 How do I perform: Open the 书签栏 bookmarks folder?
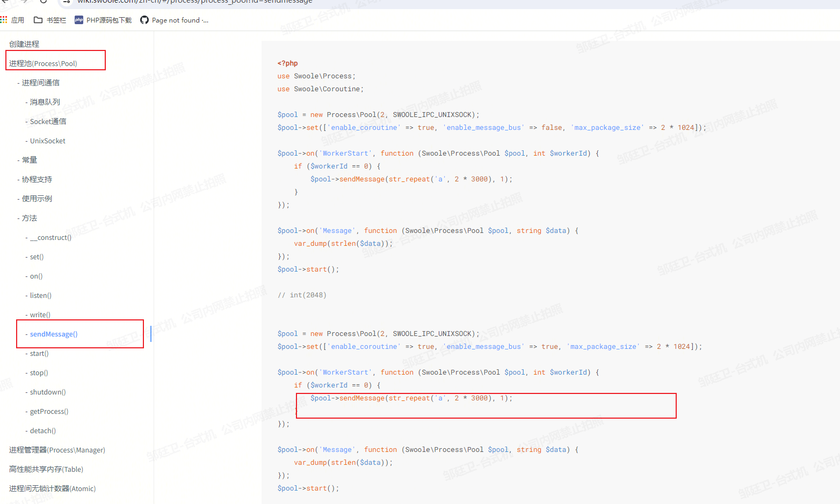coord(50,20)
